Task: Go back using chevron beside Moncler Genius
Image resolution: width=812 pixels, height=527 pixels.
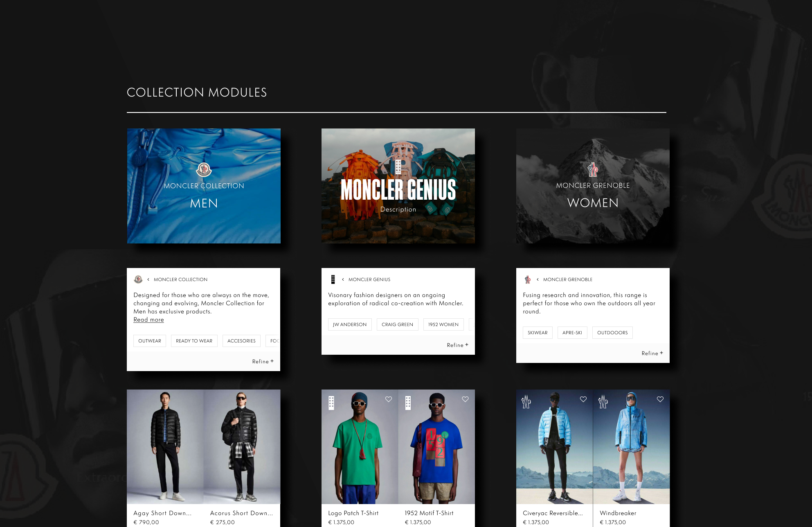Action: tap(343, 279)
